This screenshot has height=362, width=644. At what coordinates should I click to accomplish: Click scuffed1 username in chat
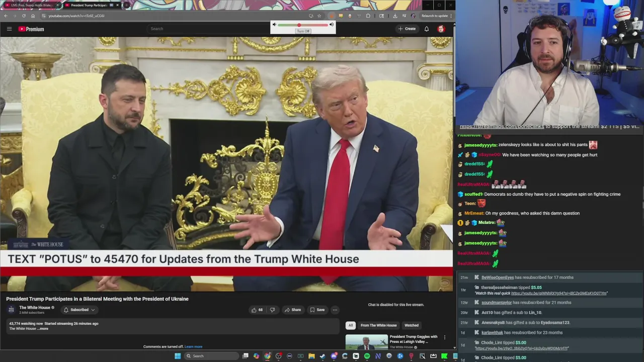(x=473, y=194)
